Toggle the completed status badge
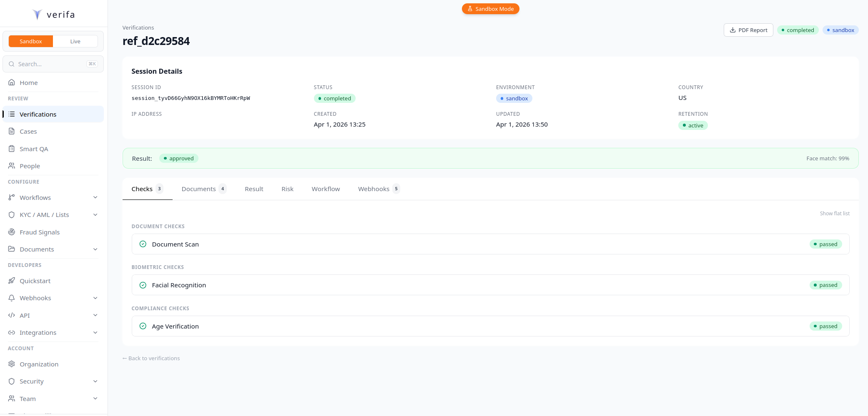The image size is (868, 416). [x=798, y=30]
